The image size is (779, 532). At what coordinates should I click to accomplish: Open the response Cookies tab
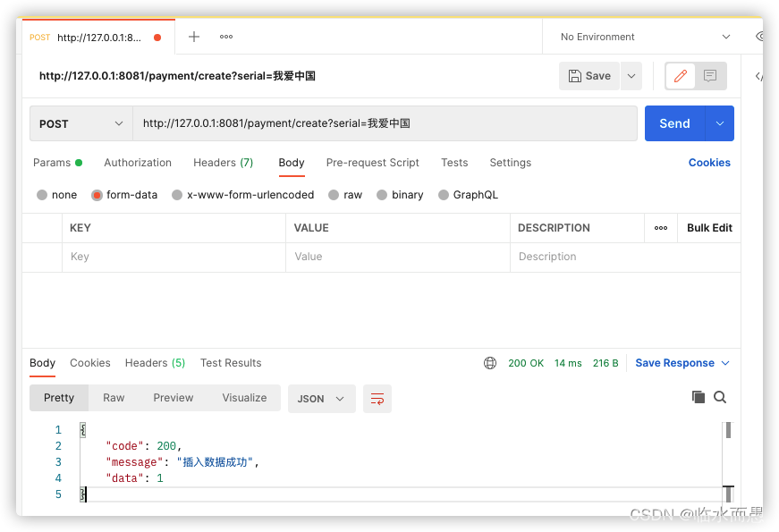click(90, 363)
